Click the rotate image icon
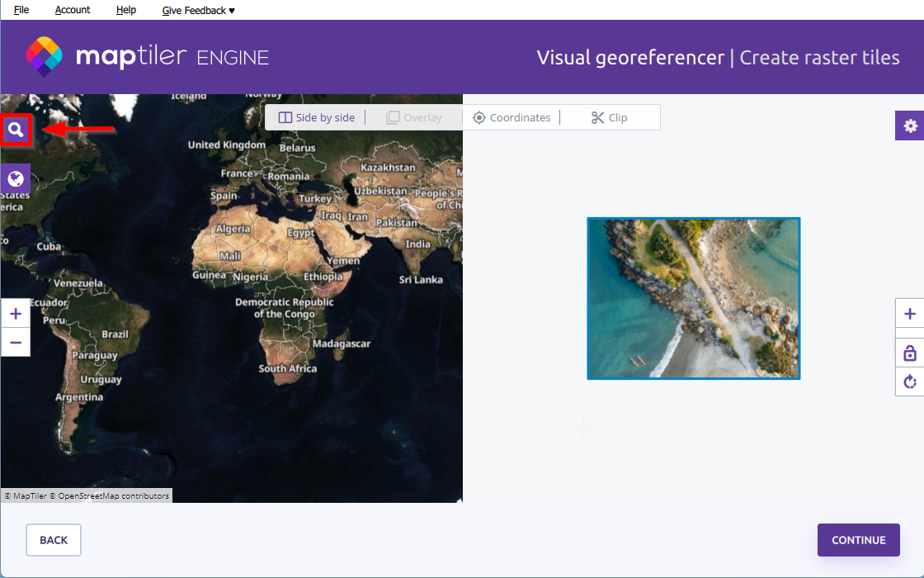The height and width of the screenshot is (578, 924). point(910,381)
